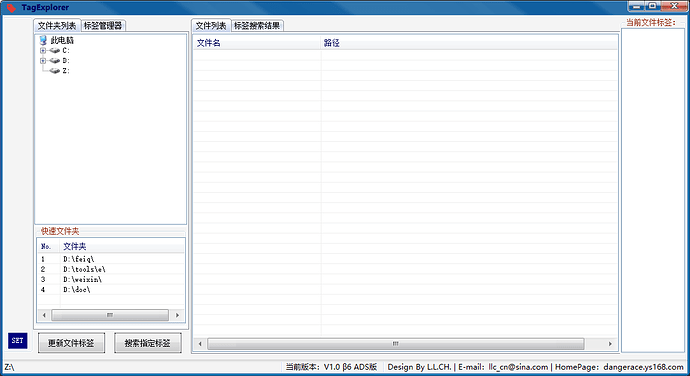Viewport: 690px width, 376px height.
Task: Open the 标签管理器 tab
Action: (103, 26)
